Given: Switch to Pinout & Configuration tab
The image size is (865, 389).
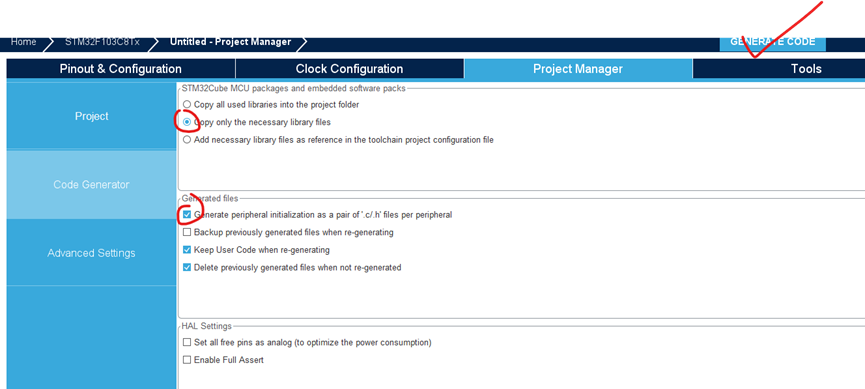Looking at the screenshot, I should tap(120, 69).
